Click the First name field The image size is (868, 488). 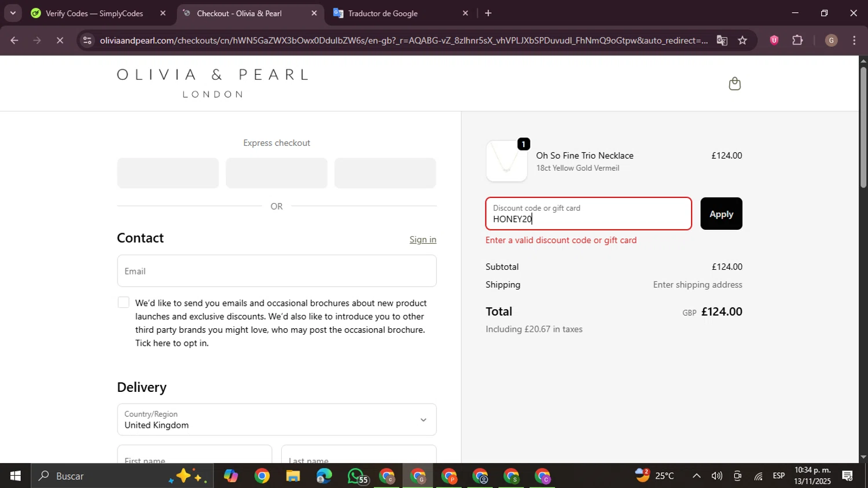click(x=194, y=454)
